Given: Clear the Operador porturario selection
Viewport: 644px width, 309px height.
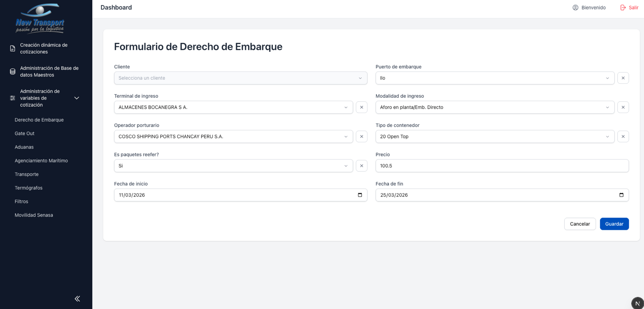Looking at the screenshot, I should click(x=361, y=136).
